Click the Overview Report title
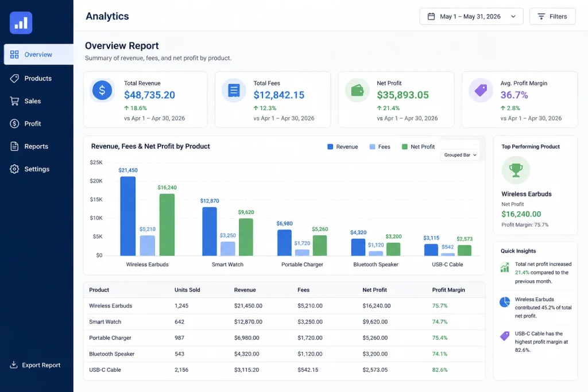This screenshot has width=588, height=392. (x=122, y=46)
